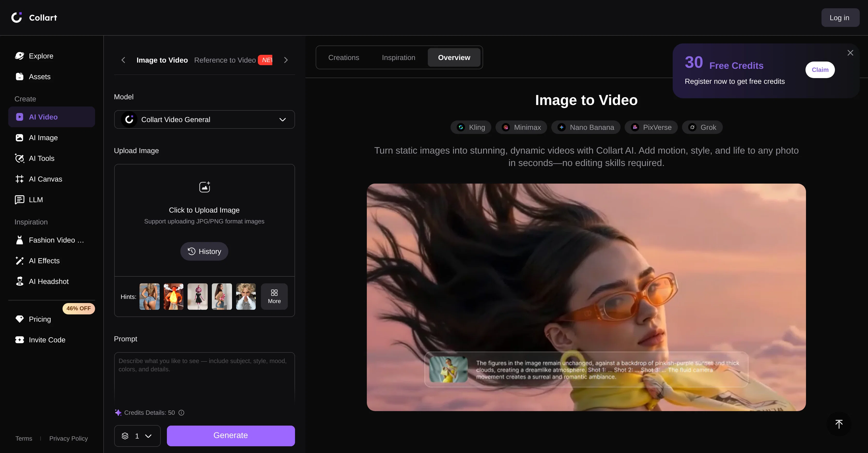Viewport: 868px width, 453px height.
Task: Open the AI Canvas sidebar icon
Action: pos(20,179)
